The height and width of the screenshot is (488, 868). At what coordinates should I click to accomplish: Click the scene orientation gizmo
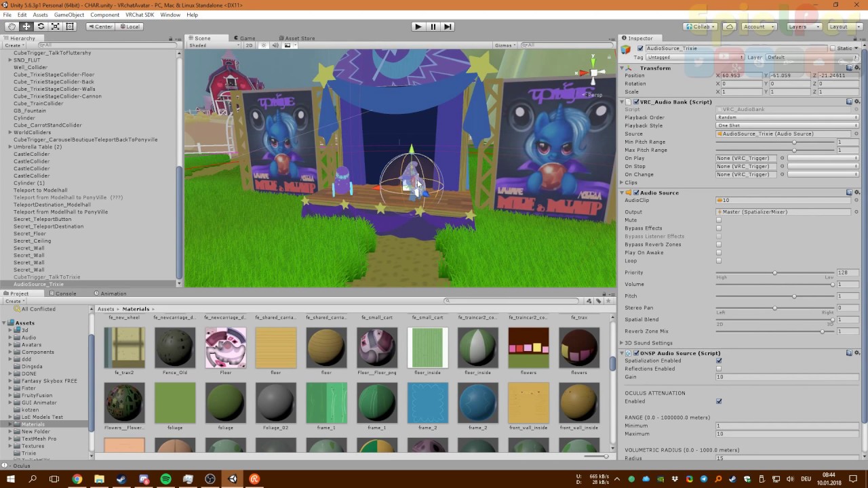pyautogui.click(x=592, y=73)
